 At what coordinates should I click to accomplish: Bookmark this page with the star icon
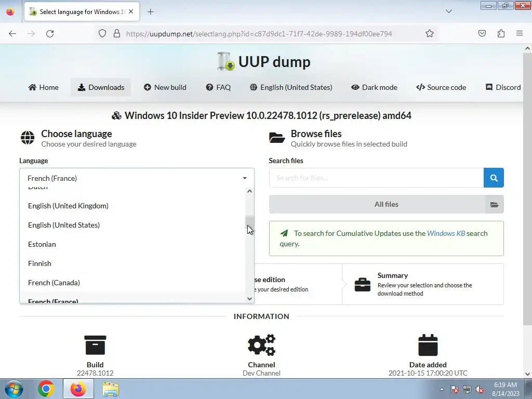pos(430,34)
